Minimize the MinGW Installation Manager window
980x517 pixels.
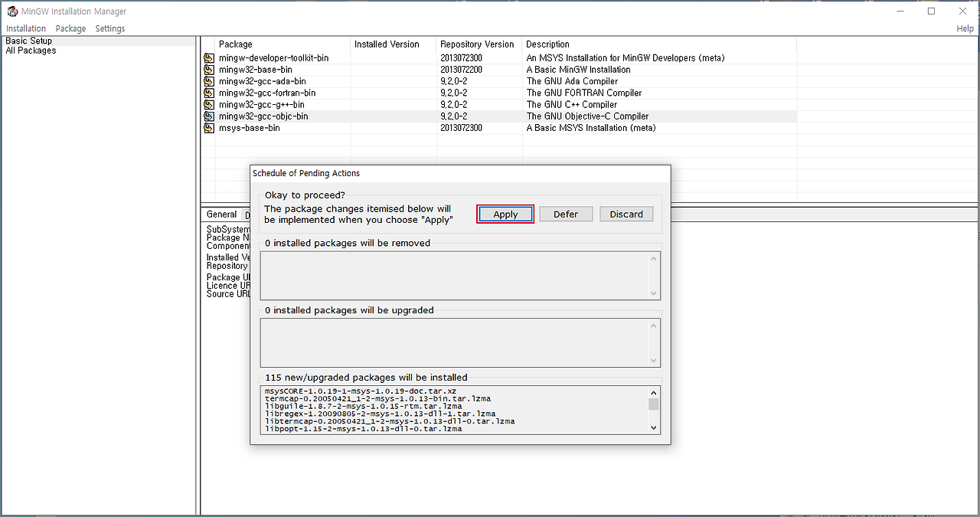[900, 11]
